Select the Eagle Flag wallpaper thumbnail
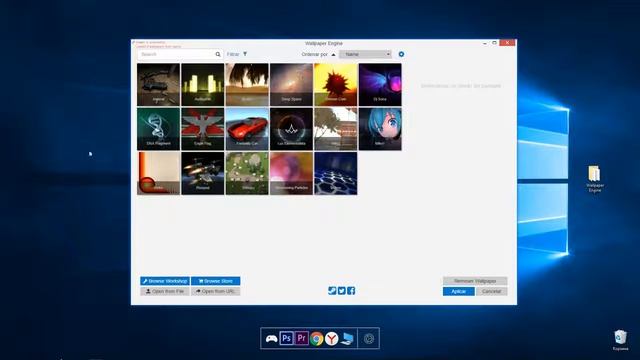 point(203,129)
